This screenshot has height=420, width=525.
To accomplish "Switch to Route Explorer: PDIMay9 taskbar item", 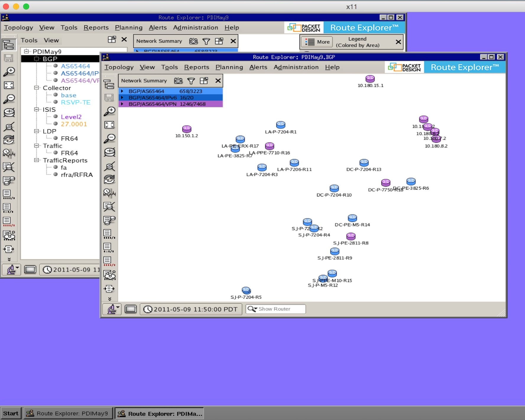I will tap(68, 413).
